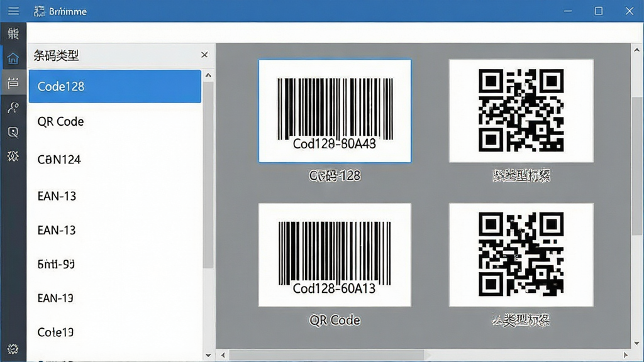The width and height of the screenshot is (644, 362).
Task: Click the list panel vertical scrollbar thumb
Action: point(208,175)
